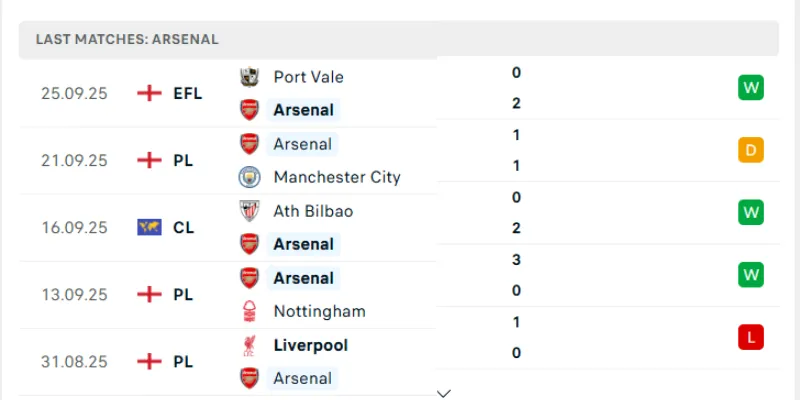Select the 16.09.25 match date
800x400 pixels.
pos(74,227)
